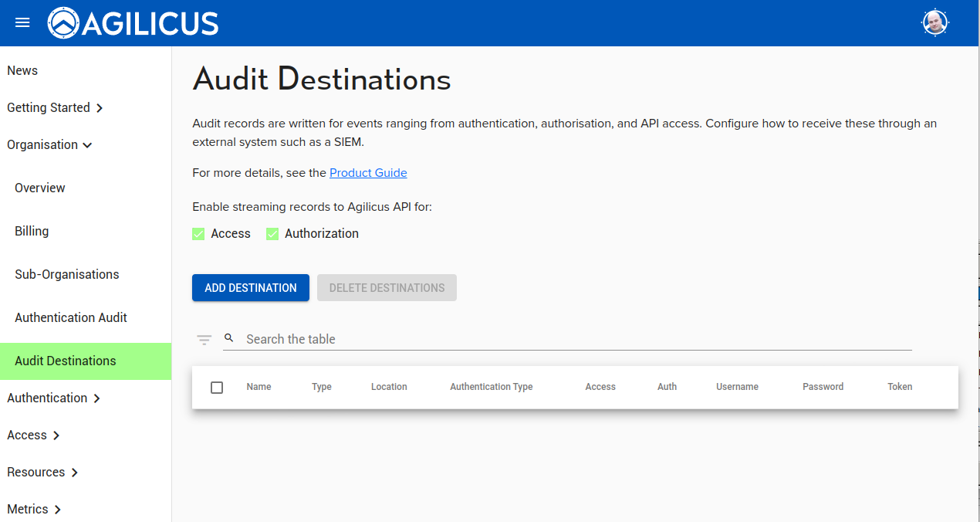Open the News page
Image resolution: width=980 pixels, height=522 pixels.
pyautogui.click(x=22, y=71)
